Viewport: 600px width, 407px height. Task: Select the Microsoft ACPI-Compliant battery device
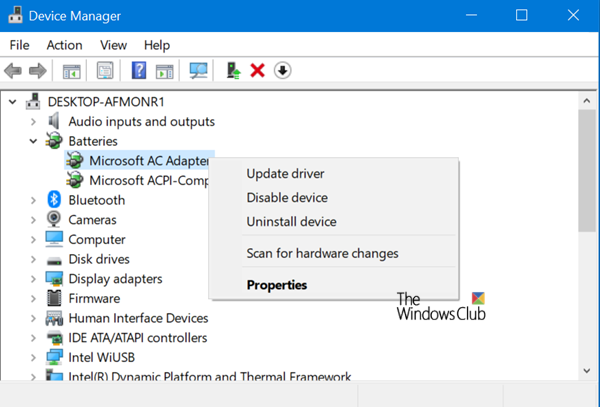click(x=148, y=181)
